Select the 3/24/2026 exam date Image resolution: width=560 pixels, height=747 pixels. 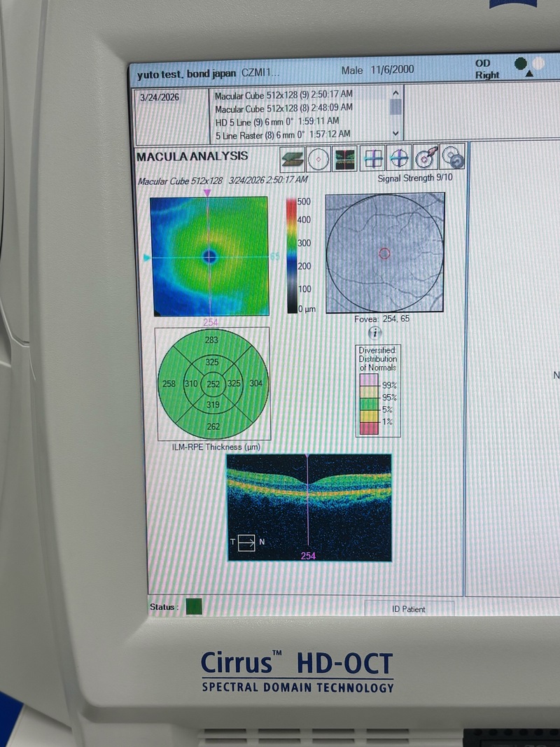[x=160, y=97]
